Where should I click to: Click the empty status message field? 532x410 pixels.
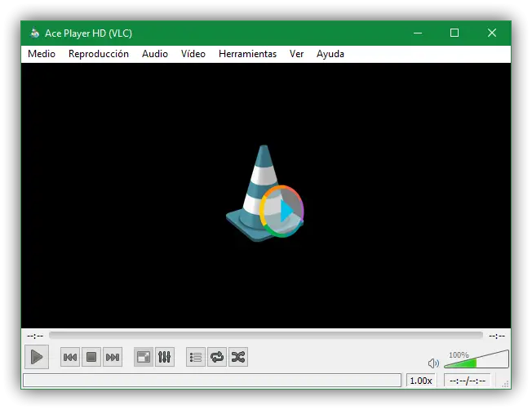(212, 380)
